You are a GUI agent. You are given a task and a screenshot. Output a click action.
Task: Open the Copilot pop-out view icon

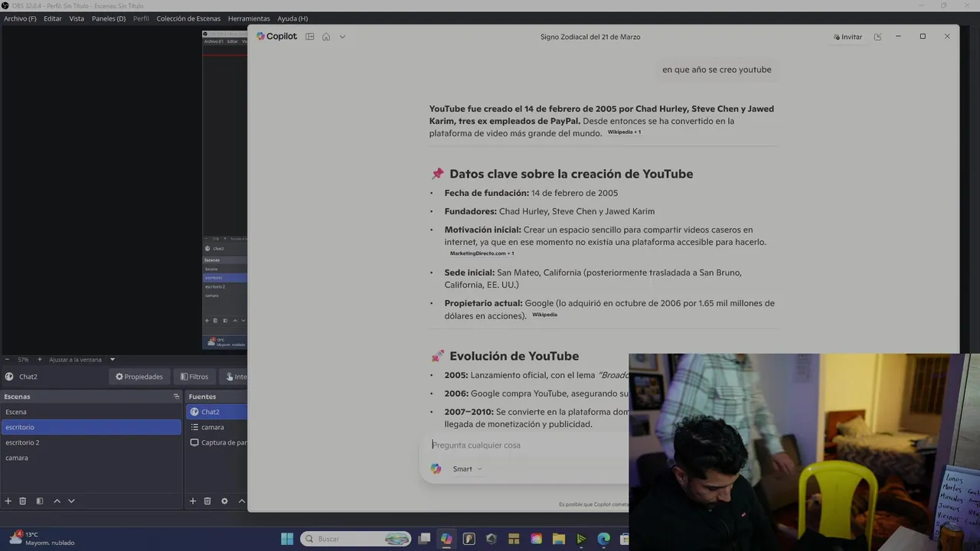877,37
